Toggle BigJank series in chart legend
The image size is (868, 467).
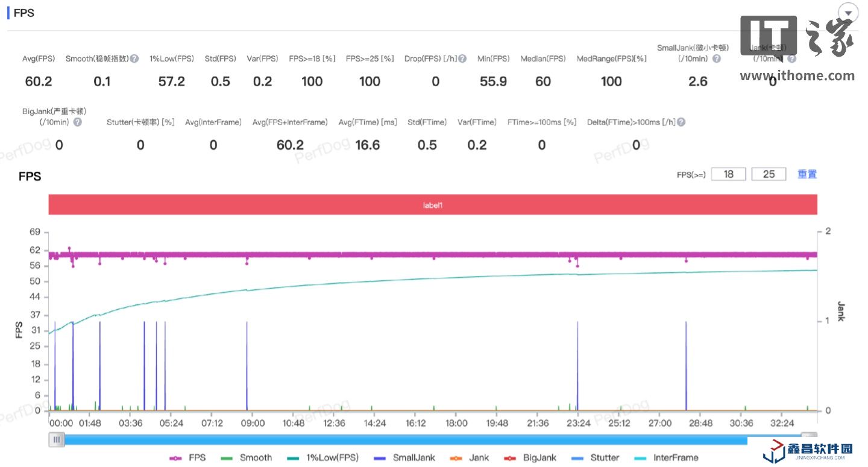point(531,458)
